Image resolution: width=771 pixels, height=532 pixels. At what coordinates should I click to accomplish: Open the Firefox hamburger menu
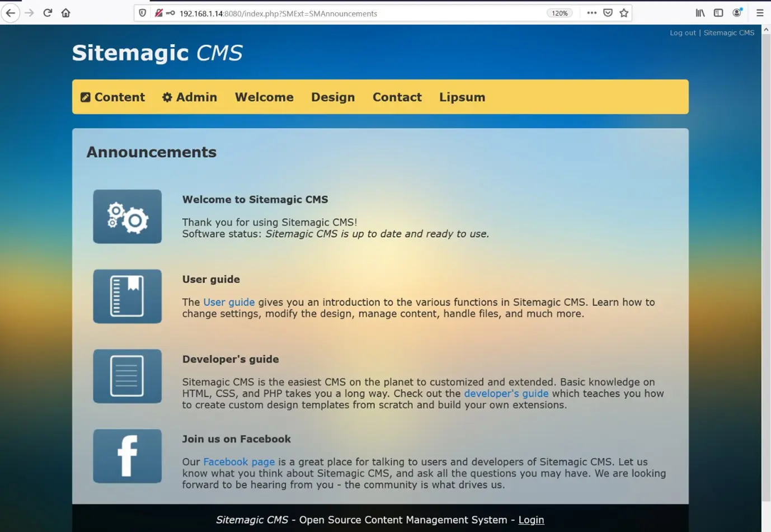click(x=759, y=13)
